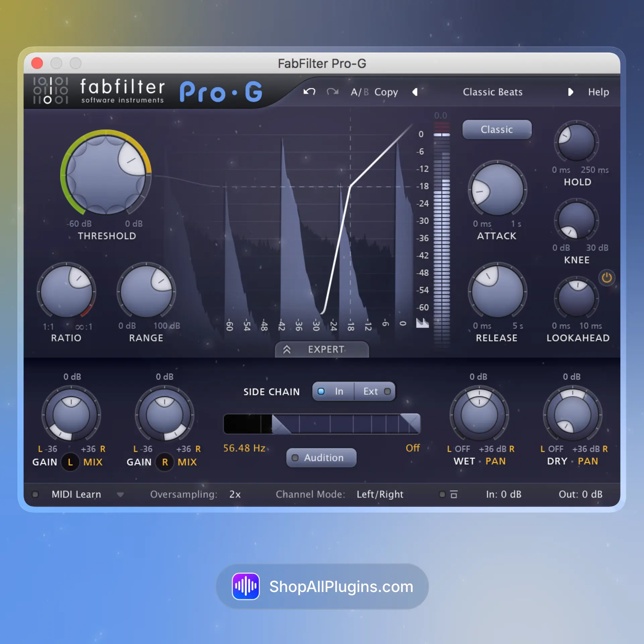This screenshot has height=644, width=644.
Task: Open the MIDI Learn dropdown arrow
Action: click(120, 494)
